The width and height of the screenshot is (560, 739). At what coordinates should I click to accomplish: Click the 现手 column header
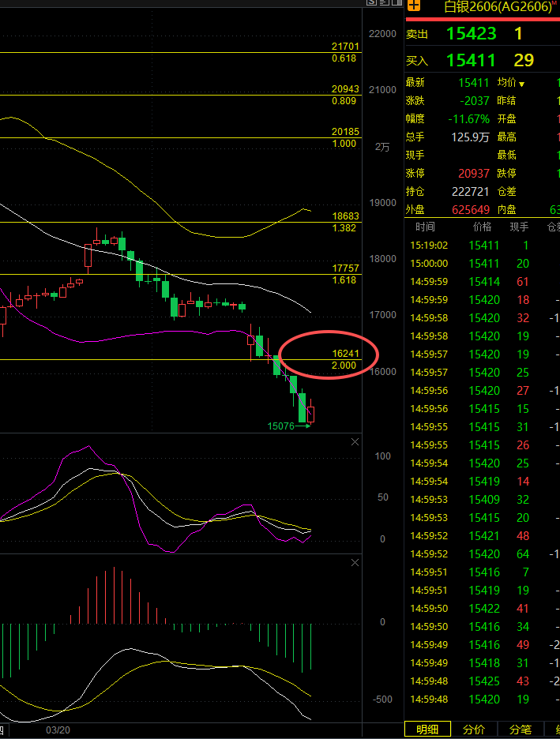(519, 227)
